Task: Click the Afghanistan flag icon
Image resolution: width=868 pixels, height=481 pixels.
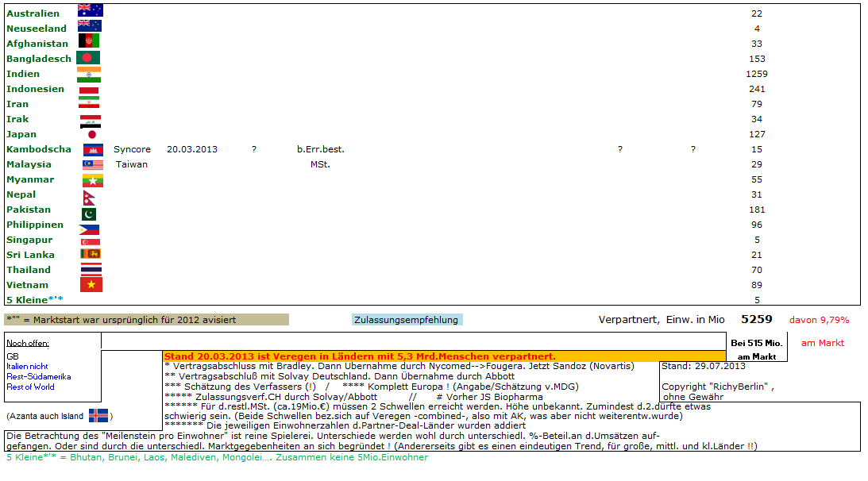Action: tap(89, 40)
